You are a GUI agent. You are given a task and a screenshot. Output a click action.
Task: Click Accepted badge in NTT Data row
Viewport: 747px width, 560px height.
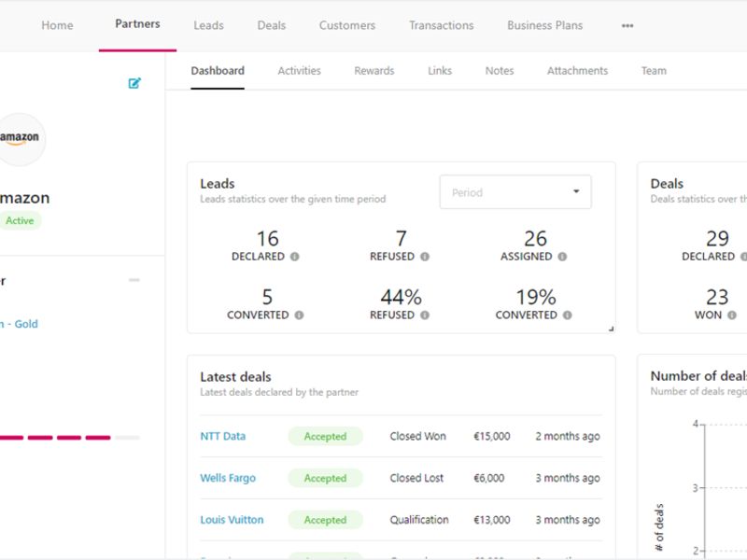[325, 436]
